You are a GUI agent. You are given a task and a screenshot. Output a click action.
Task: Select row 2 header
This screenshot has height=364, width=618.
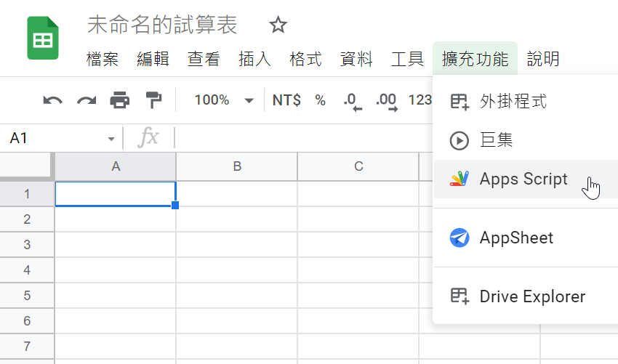27,219
